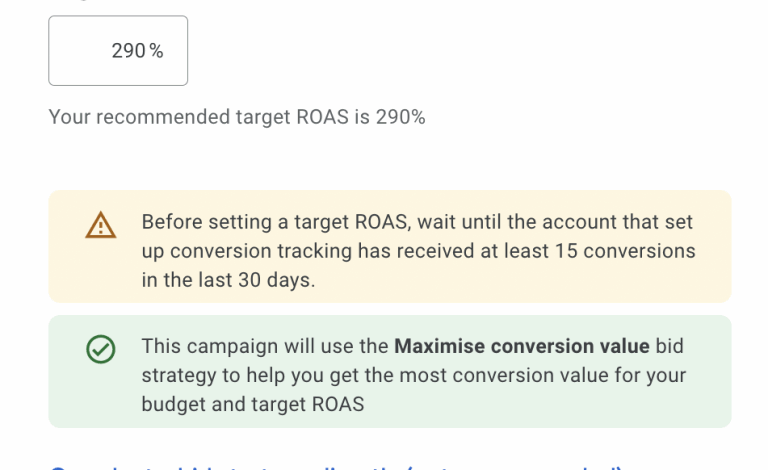Click the green checkmark circle icon

pos(101,349)
